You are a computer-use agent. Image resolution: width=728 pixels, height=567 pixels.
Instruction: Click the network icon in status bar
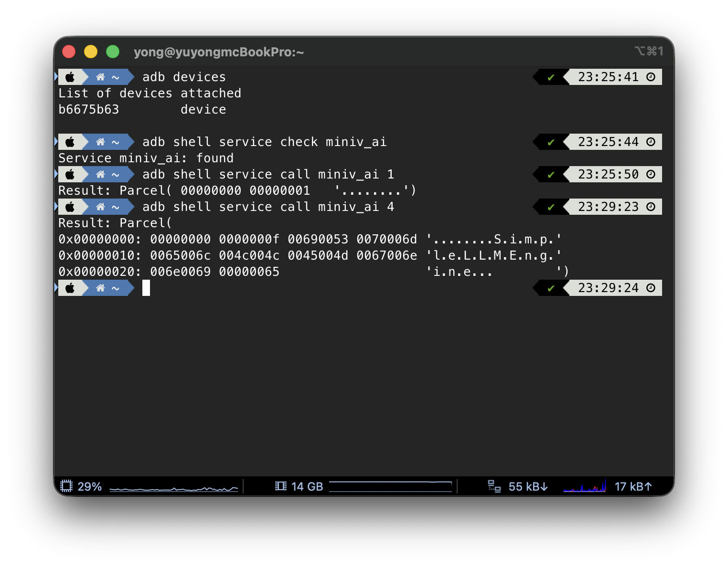coord(494,486)
